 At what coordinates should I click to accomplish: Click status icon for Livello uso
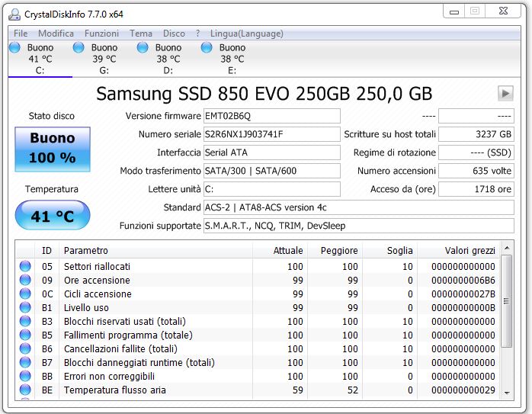(25, 307)
